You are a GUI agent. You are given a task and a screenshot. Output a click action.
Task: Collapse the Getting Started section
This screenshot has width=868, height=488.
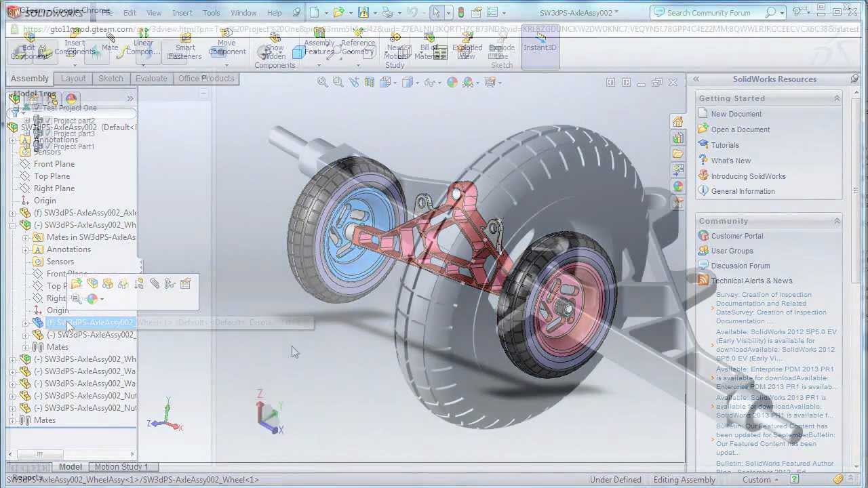coord(837,98)
